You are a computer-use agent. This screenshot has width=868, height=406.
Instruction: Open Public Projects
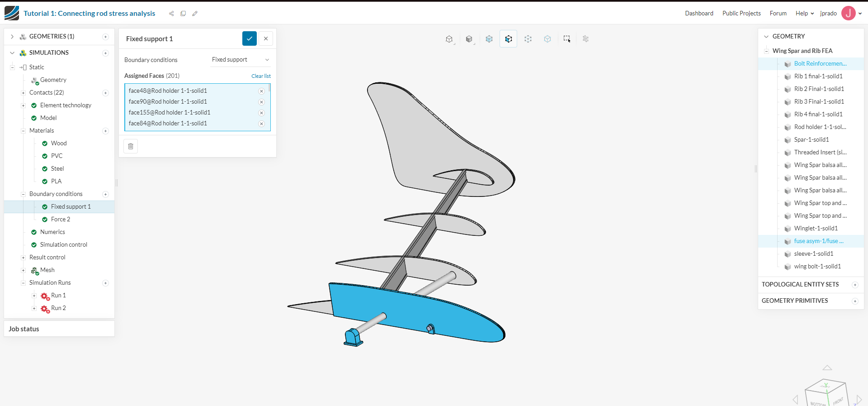[741, 13]
